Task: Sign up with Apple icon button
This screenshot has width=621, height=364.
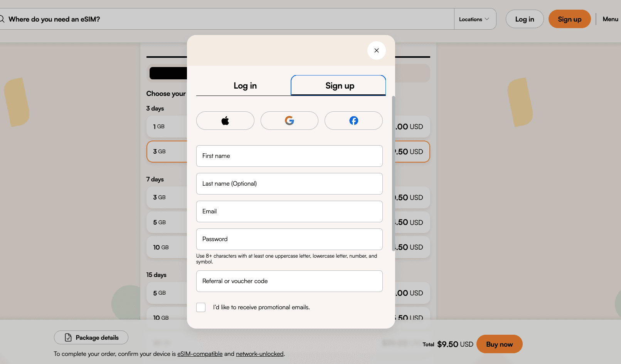Action: tap(225, 121)
